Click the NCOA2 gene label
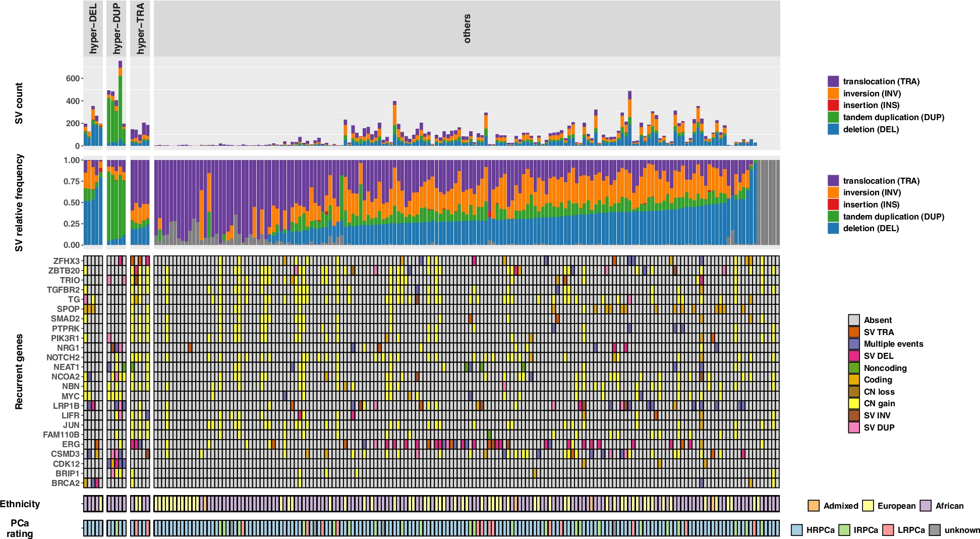This screenshot has width=980, height=539. pos(66,376)
